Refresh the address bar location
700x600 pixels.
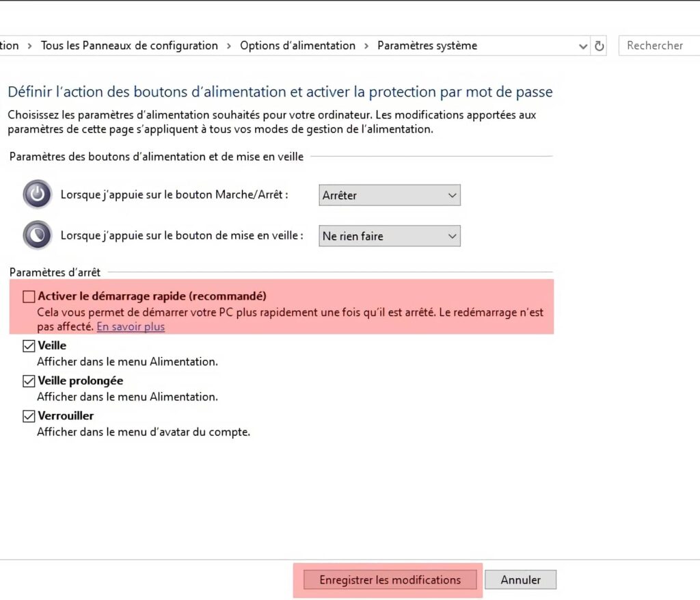coord(600,46)
